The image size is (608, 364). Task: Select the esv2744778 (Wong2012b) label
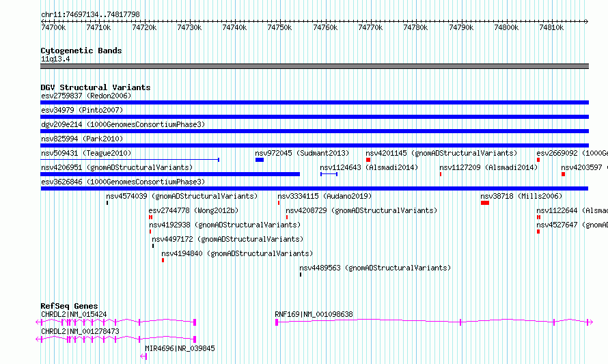click(x=193, y=210)
